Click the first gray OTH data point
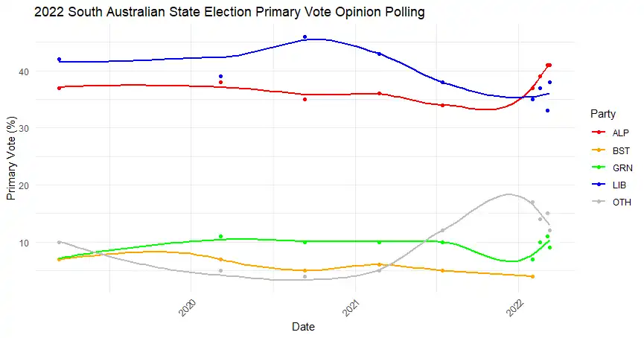Viewport: 644px width, 338px height. click(59, 242)
